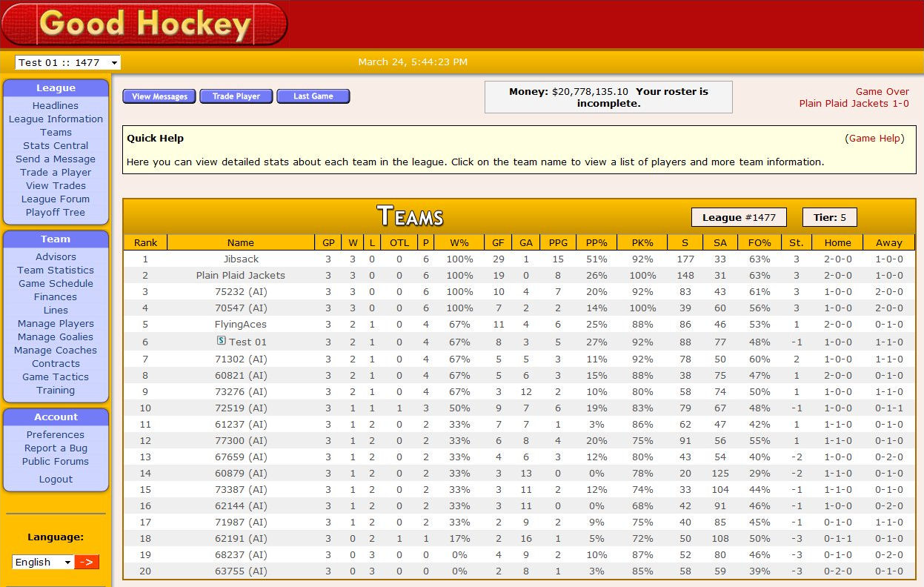Click the arrow button next to language
Image resolution: width=924 pixels, height=587 pixels.
(x=87, y=562)
